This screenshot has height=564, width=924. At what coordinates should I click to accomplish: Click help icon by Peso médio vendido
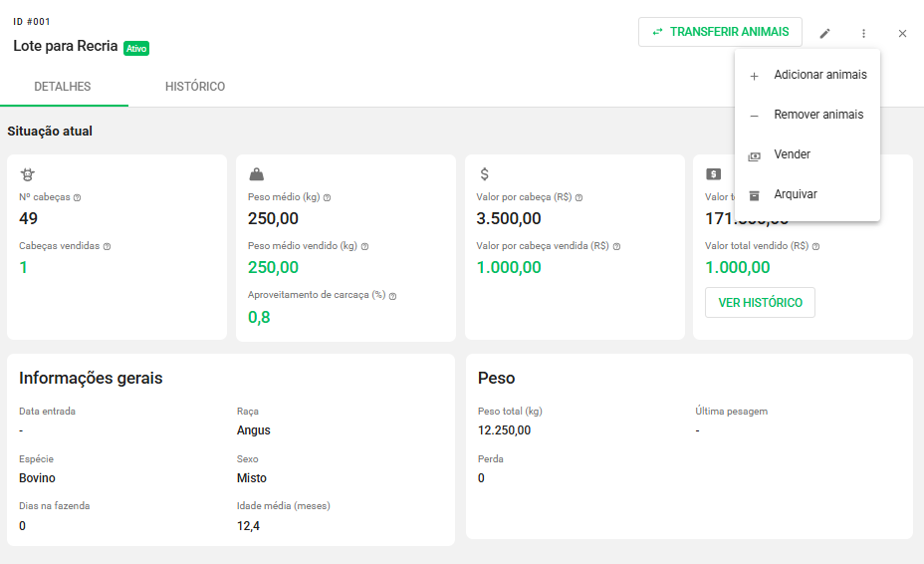pyautogui.click(x=364, y=246)
